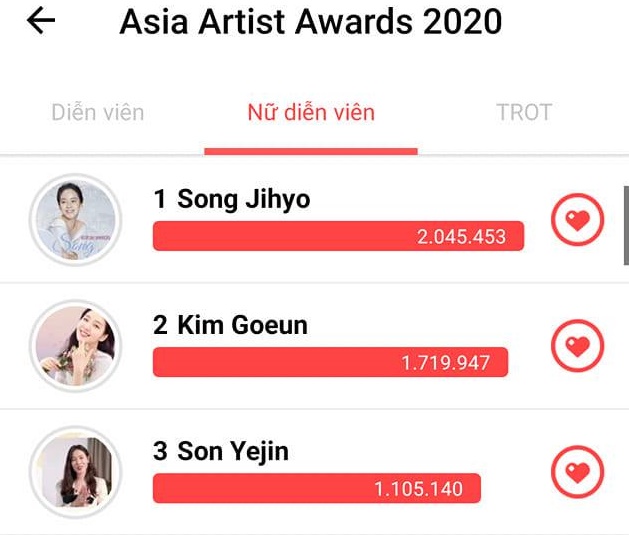Open Song Jihyo's profile picture
Screen dimensions: 629x535
pyautogui.click(x=75, y=221)
